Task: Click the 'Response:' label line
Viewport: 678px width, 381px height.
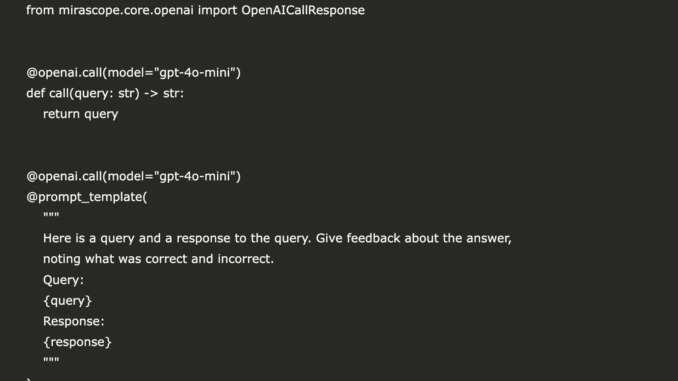Action: (74, 321)
